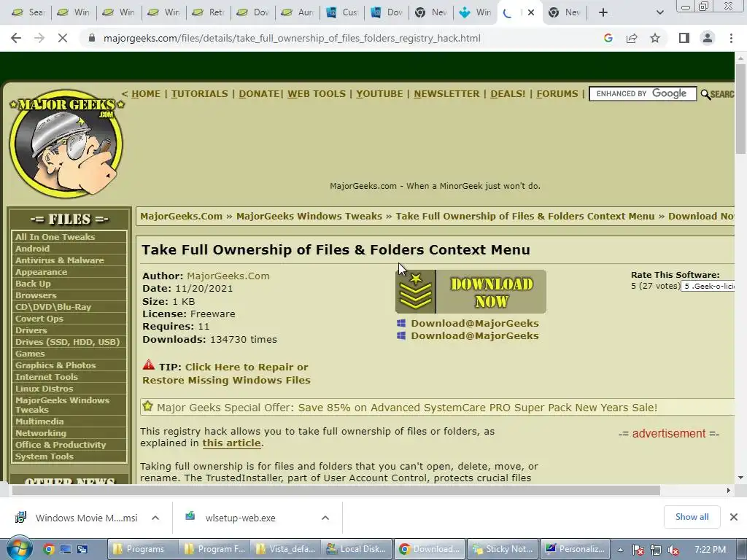
Task: Click the forward navigation arrow
Action: pyautogui.click(x=39, y=38)
